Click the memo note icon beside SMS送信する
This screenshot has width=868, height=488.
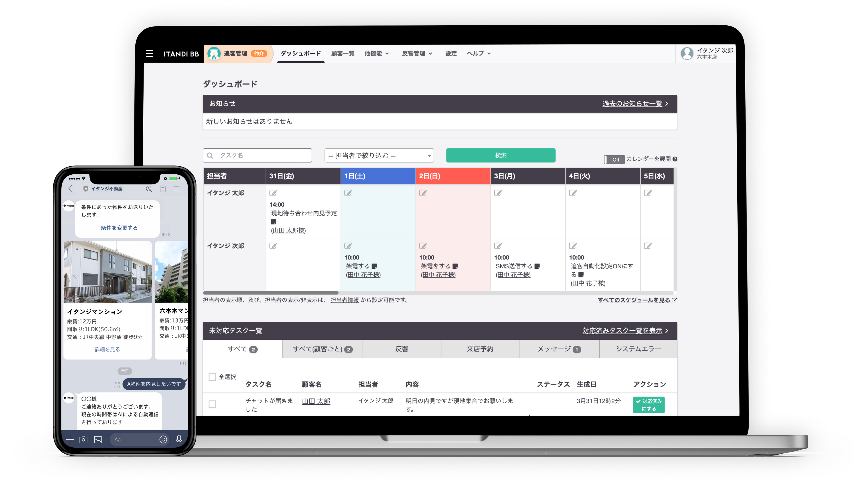pos(537,266)
